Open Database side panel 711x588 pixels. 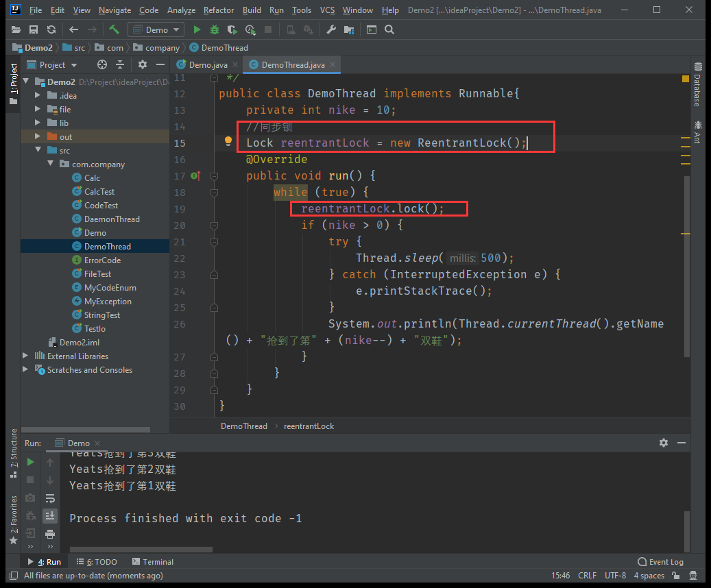697,85
